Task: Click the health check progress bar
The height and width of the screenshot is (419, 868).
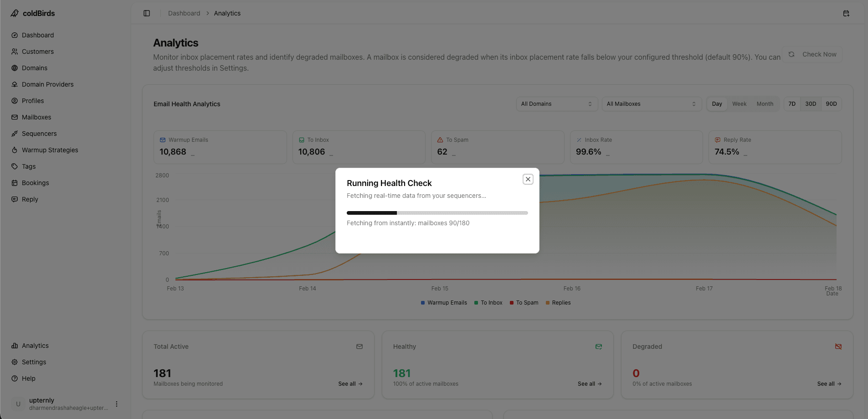Action: click(x=437, y=212)
